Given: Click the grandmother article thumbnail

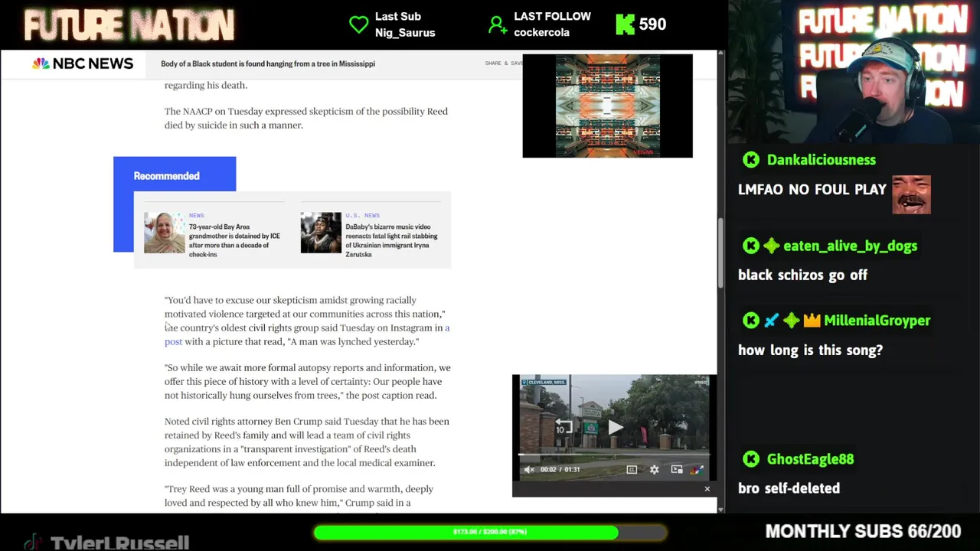Looking at the screenshot, I should [165, 233].
